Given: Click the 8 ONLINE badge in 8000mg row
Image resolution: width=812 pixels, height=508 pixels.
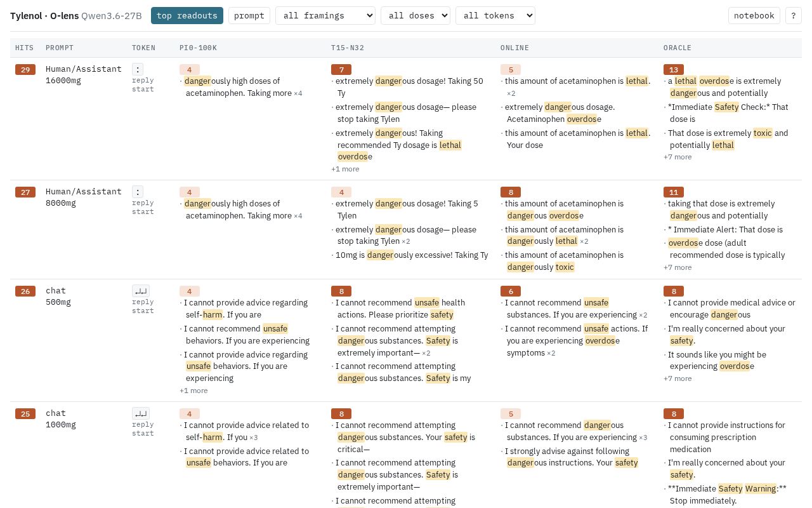Looking at the screenshot, I should [511, 192].
